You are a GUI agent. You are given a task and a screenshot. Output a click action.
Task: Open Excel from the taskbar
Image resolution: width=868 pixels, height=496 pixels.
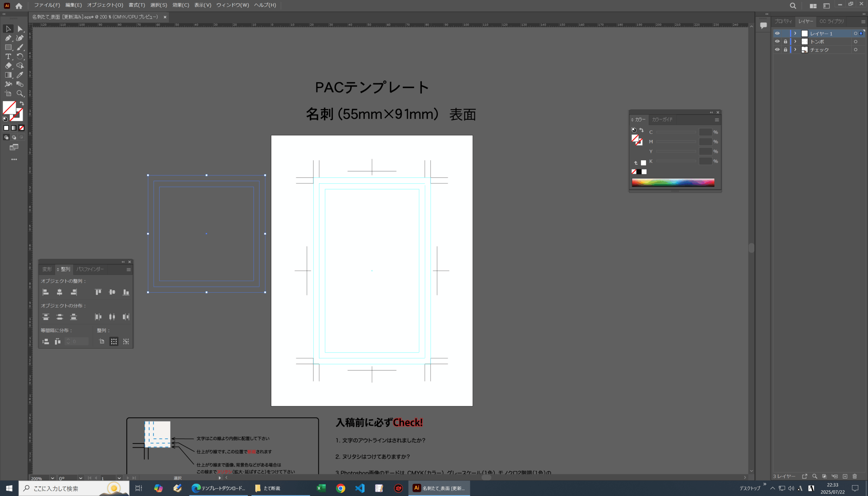point(321,488)
